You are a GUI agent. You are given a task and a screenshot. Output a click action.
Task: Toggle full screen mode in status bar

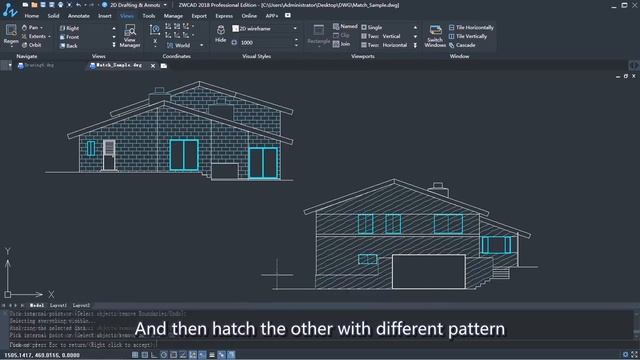pyautogui.click(x=635, y=355)
